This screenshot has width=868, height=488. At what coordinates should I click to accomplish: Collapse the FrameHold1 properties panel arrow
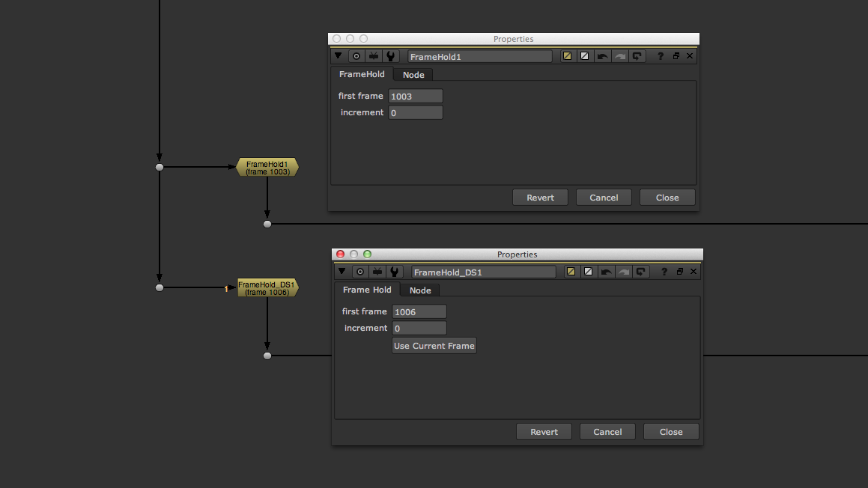339,56
